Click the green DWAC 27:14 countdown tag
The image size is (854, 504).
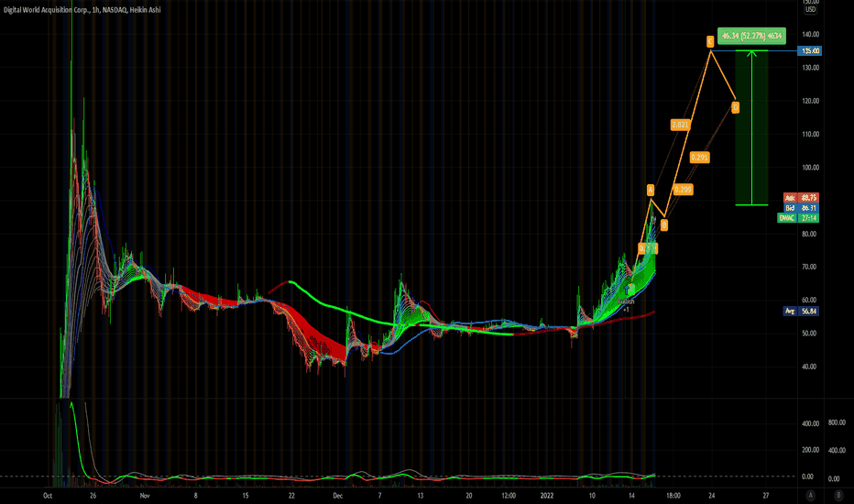coord(797,218)
